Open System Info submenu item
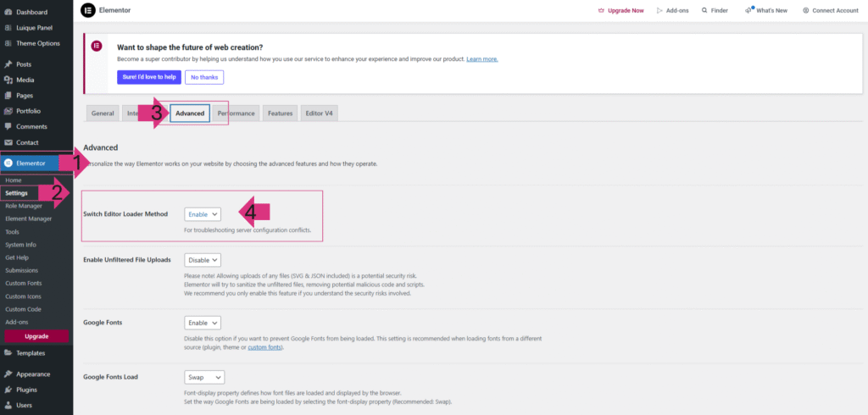The height and width of the screenshot is (415, 868). point(21,245)
